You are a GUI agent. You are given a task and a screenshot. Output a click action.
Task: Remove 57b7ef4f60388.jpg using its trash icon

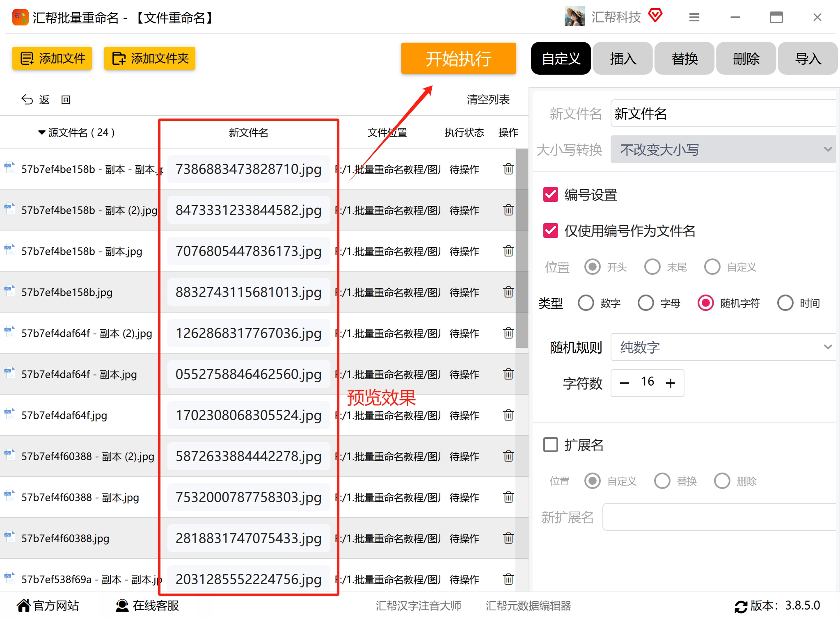508,538
